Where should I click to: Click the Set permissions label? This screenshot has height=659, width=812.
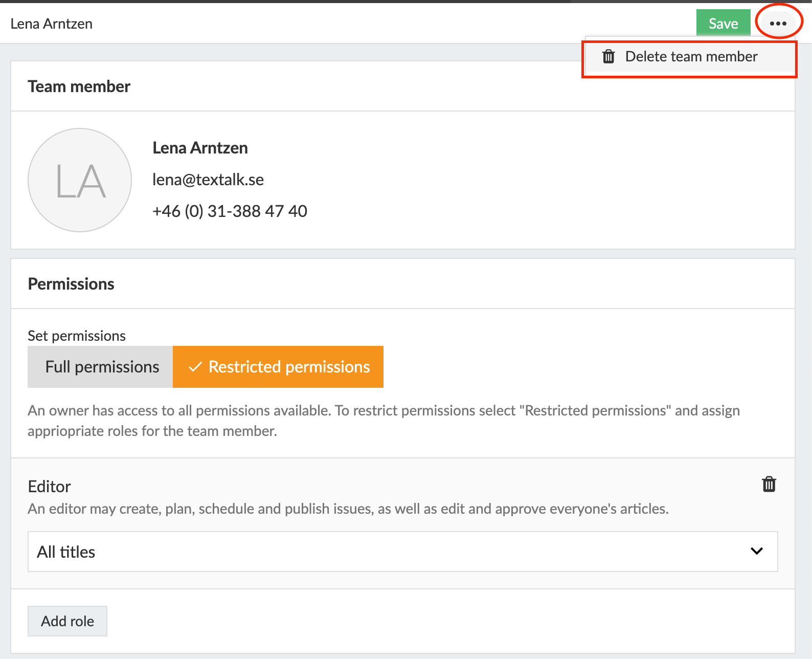(x=77, y=336)
